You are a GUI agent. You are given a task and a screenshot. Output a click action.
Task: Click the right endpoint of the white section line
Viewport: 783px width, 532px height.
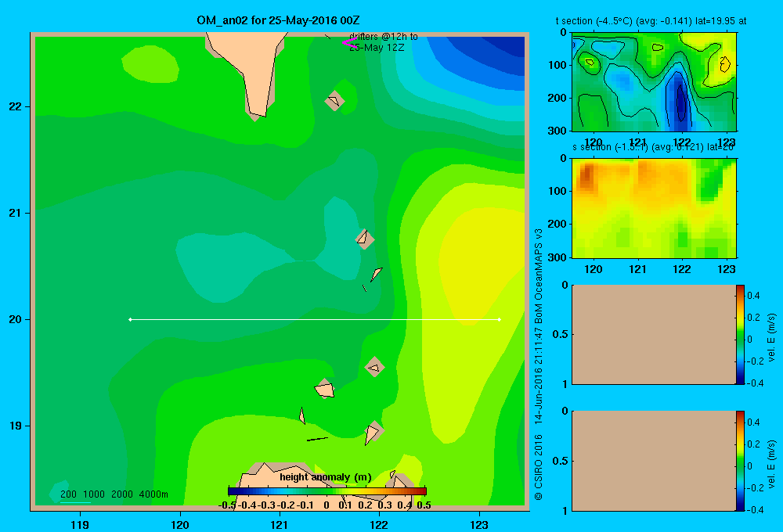click(x=500, y=319)
